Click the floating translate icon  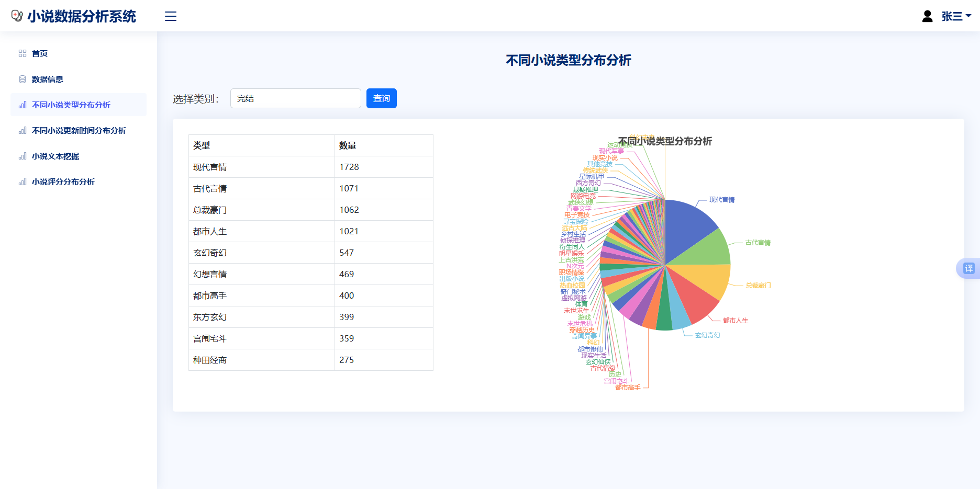(x=969, y=268)
